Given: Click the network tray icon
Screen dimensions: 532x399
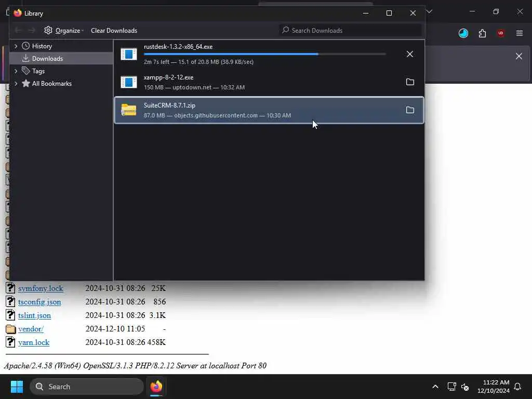Looking at the screenshot, I should pyautogui.click(x=451, y=387).
